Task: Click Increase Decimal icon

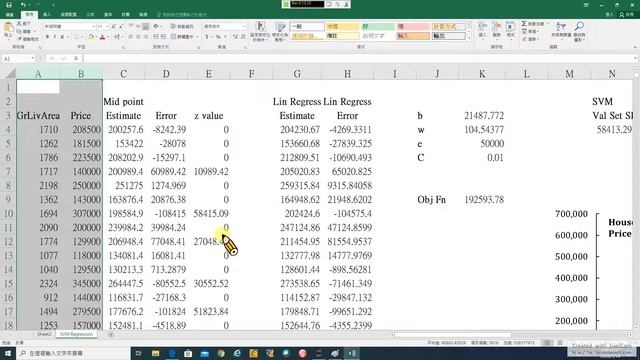Action: (x=235, y=37)
